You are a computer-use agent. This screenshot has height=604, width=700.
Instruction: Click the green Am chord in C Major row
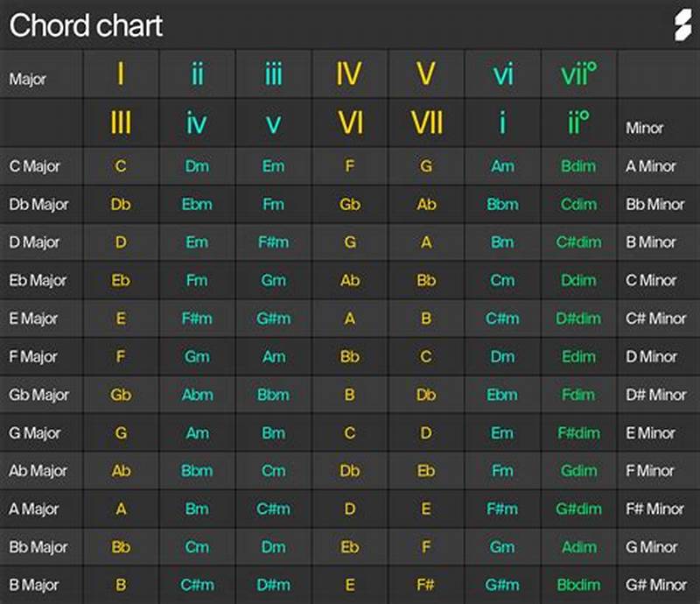click(x=502, y=165)
